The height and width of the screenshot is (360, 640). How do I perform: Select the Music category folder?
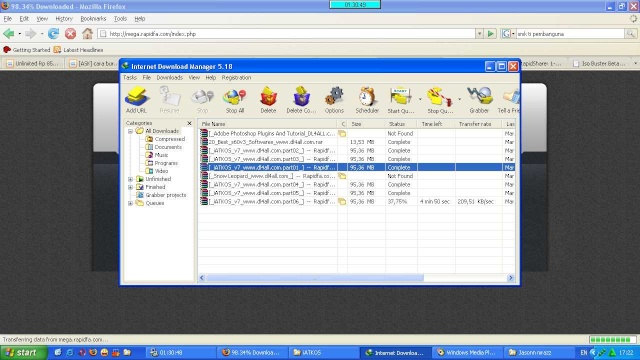point(157,155)
